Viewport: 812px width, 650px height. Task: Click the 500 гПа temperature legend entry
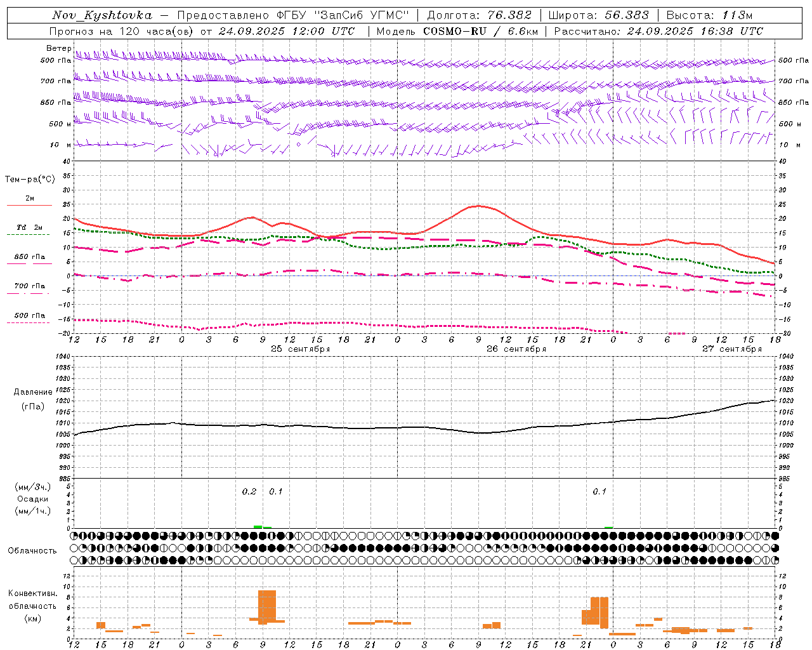(29, 315)
